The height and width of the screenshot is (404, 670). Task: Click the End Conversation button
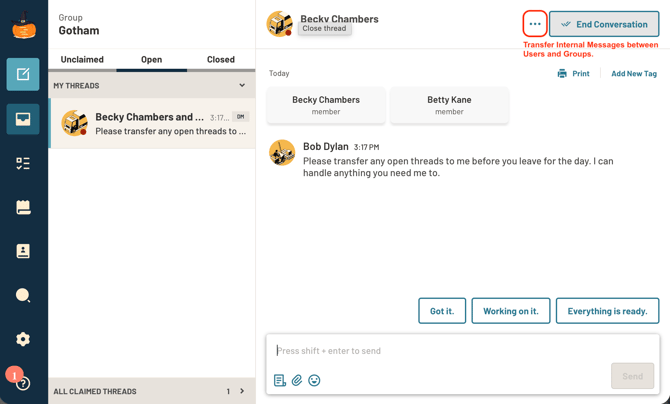pos(604,24)
